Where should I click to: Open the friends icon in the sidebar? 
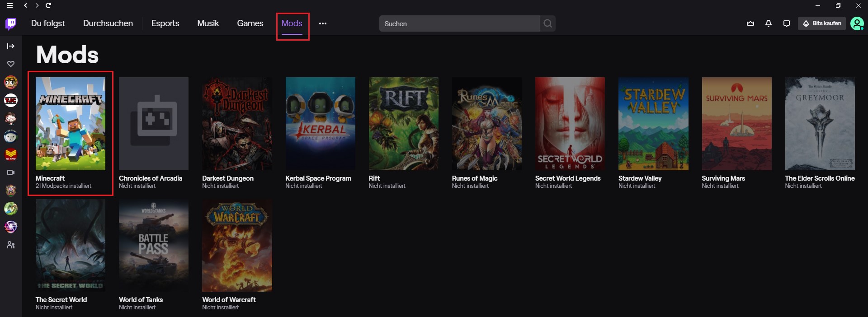[11, 245]
